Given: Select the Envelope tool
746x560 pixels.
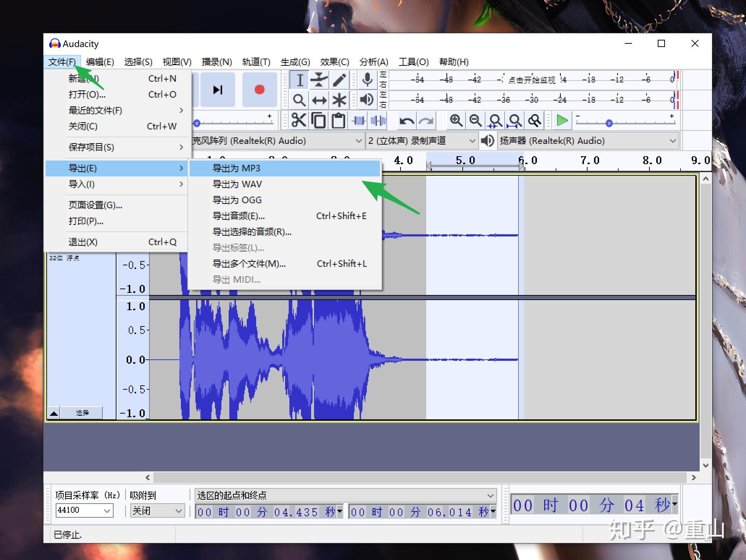Looking at the screenshot, I should coord(319,80).
